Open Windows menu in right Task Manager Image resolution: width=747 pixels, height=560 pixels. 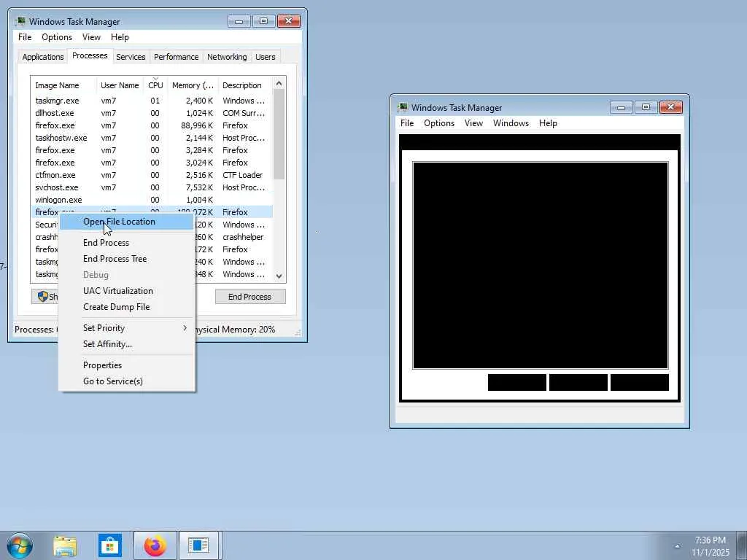[511, 122]
